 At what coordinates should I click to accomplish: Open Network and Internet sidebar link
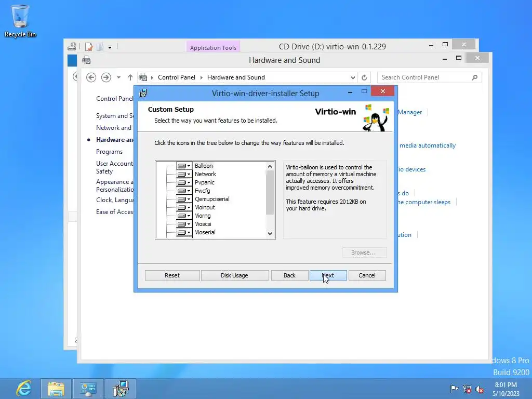point(114,128)
